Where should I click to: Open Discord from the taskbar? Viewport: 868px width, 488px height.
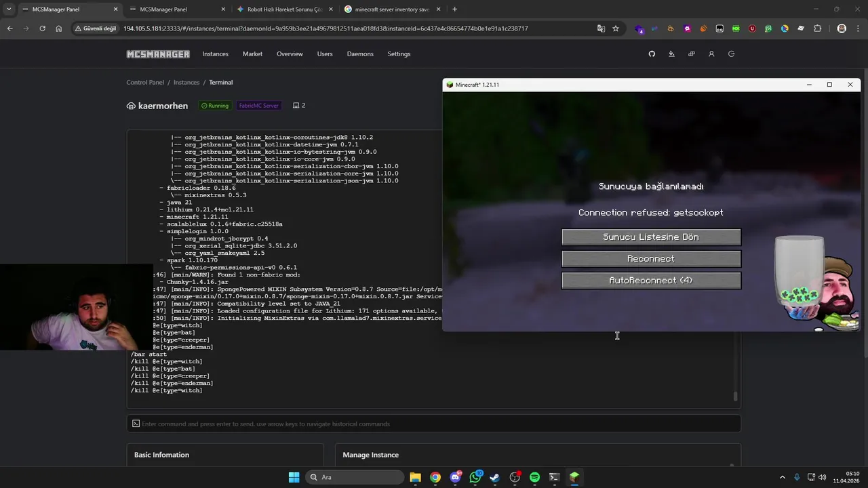point(456,477)
